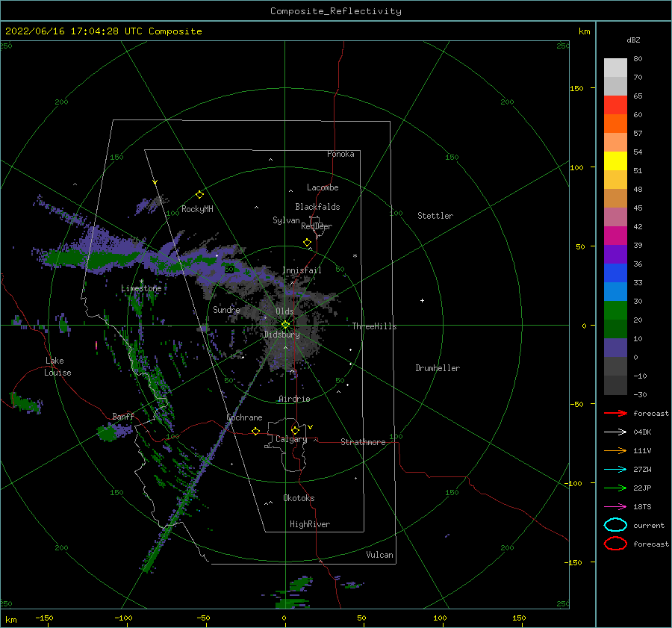Viewport: 672px width, 628px height.
Task: Select the yellow 51-54 dBZ color swatch
Action: (x=615, y=161)
